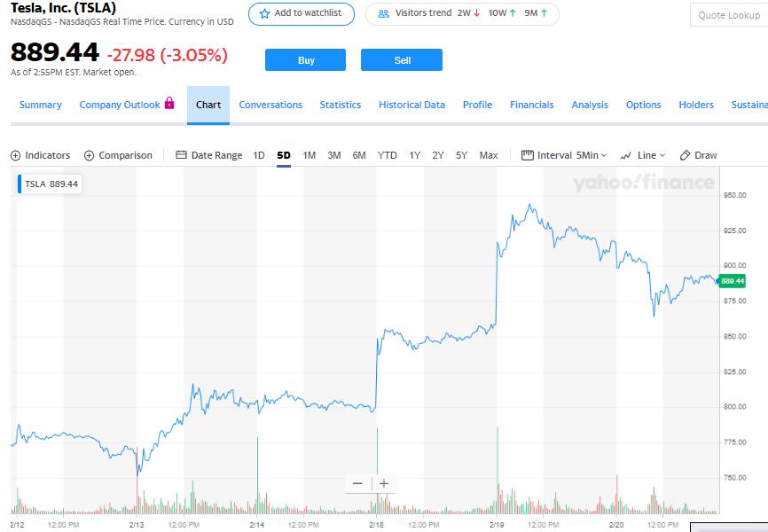
Task: Select the Draw pencil tool
Action: 685,155
